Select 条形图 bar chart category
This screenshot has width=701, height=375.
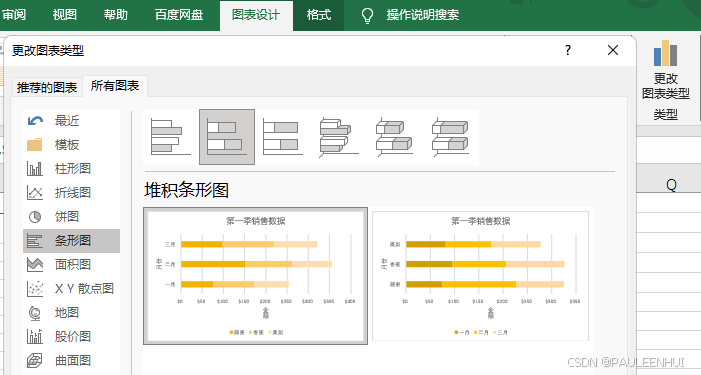click(72, 241)
